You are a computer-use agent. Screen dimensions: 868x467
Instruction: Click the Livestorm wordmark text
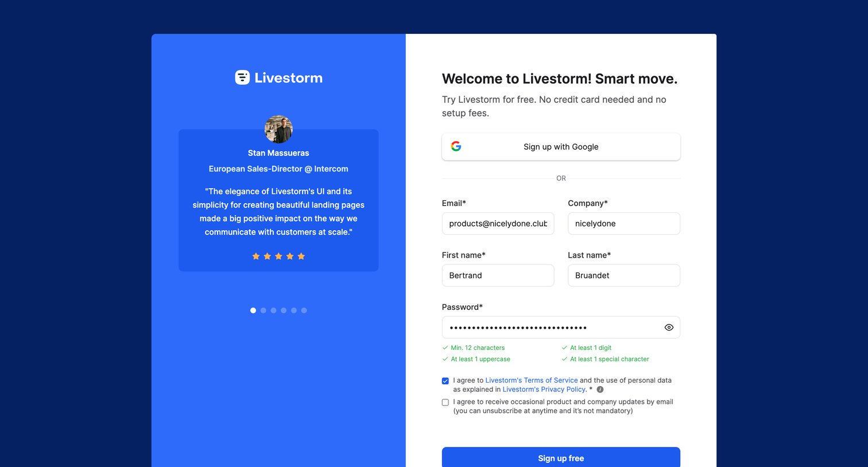(x=288, y=78)
